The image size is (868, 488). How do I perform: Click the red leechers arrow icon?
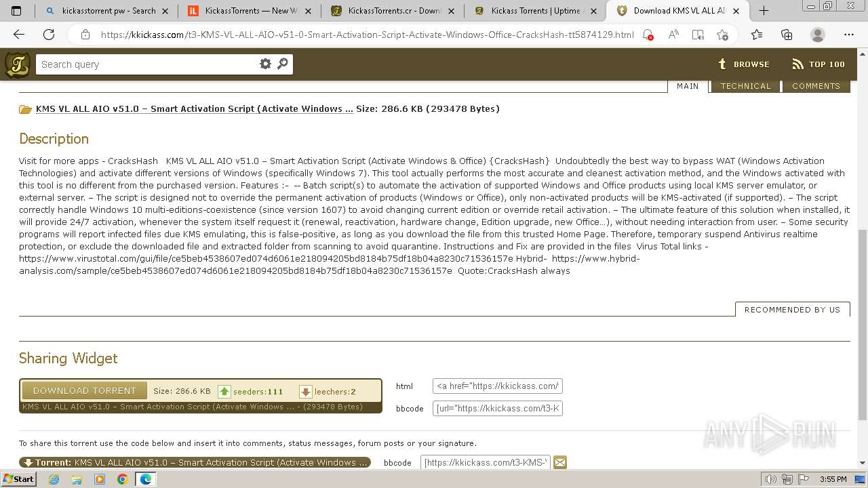click(x=306, y=392)
